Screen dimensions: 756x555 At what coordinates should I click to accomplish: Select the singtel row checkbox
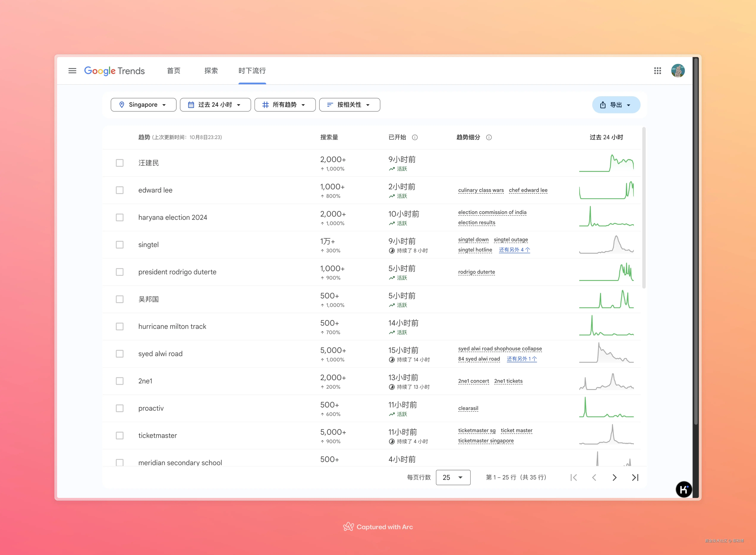(x=120, y=245)
